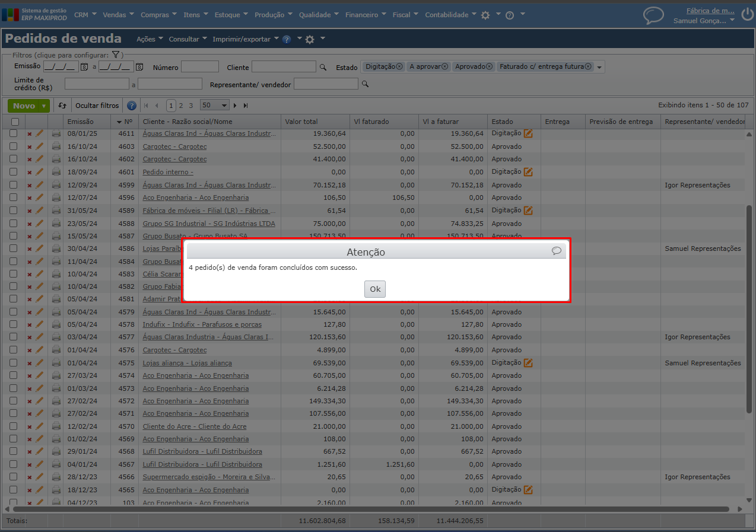Viewport: 756px width, 532px height.
Task: Open the messages speech bubble in header
Action: [653, 15]
